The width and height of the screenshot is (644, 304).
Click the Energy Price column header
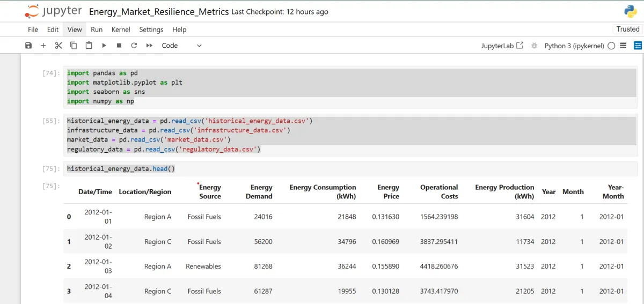pos(388,191)
